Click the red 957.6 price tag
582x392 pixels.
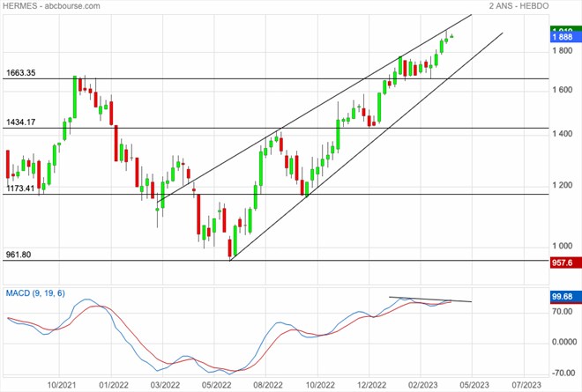pos(565,263)
